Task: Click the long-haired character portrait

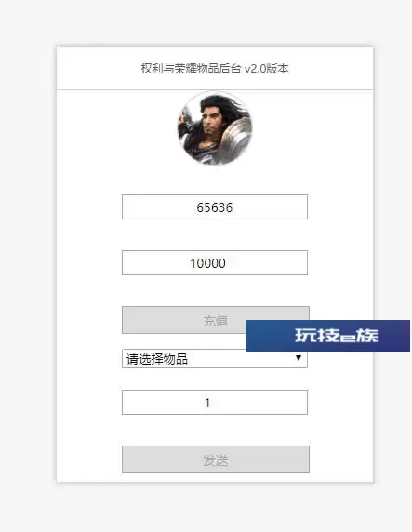Action: [x=215, y=128]
